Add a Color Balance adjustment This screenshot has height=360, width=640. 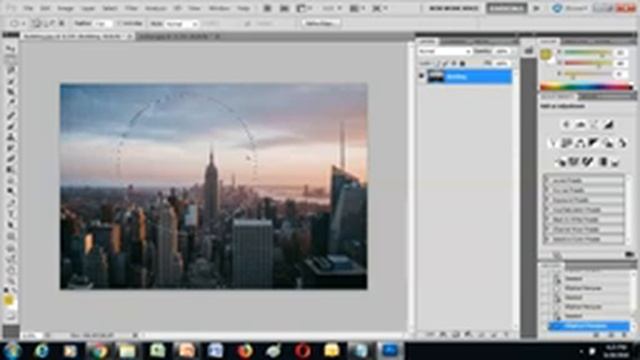click(580, 143)
